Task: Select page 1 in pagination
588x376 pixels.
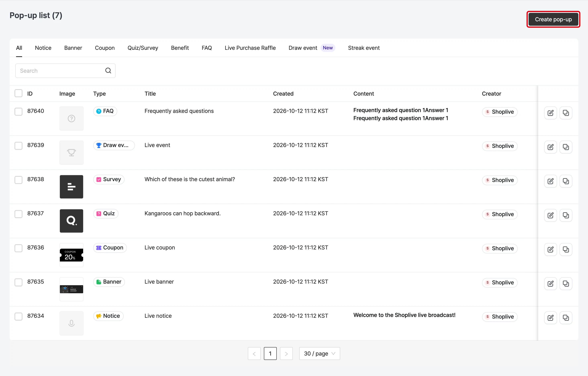Action: 270,354
